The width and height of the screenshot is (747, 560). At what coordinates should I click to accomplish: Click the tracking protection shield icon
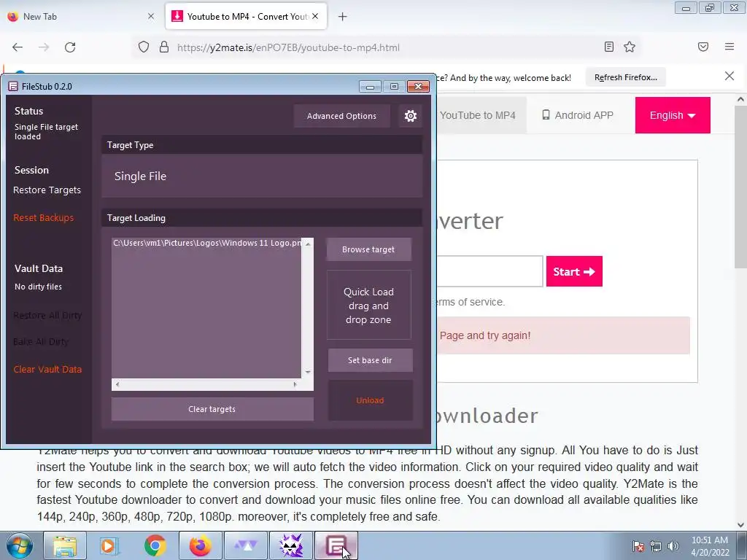coord(144,47)
